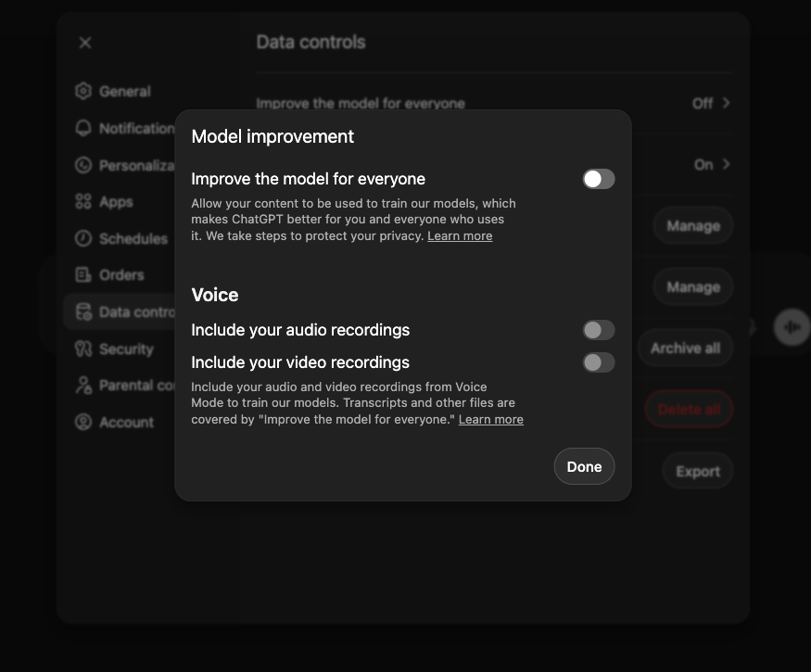Click the voice waveform icon at right edge
The image size is (811, 672).
(x=792, y=327)
